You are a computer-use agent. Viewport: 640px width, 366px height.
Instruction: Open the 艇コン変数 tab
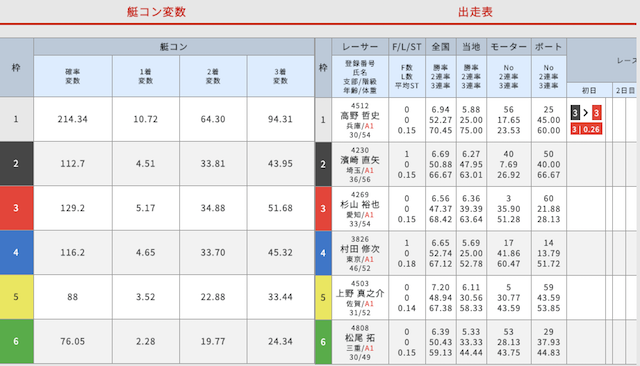(x=156, y=12)
